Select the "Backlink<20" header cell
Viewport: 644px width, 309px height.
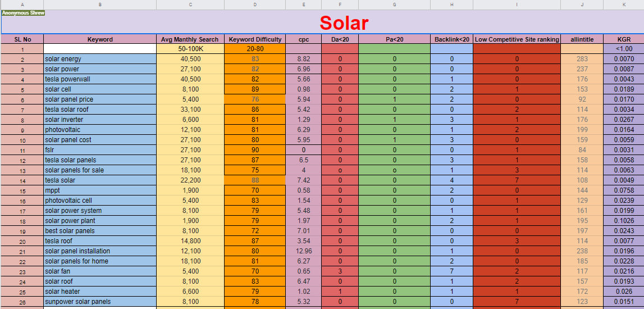click(451, 39)
